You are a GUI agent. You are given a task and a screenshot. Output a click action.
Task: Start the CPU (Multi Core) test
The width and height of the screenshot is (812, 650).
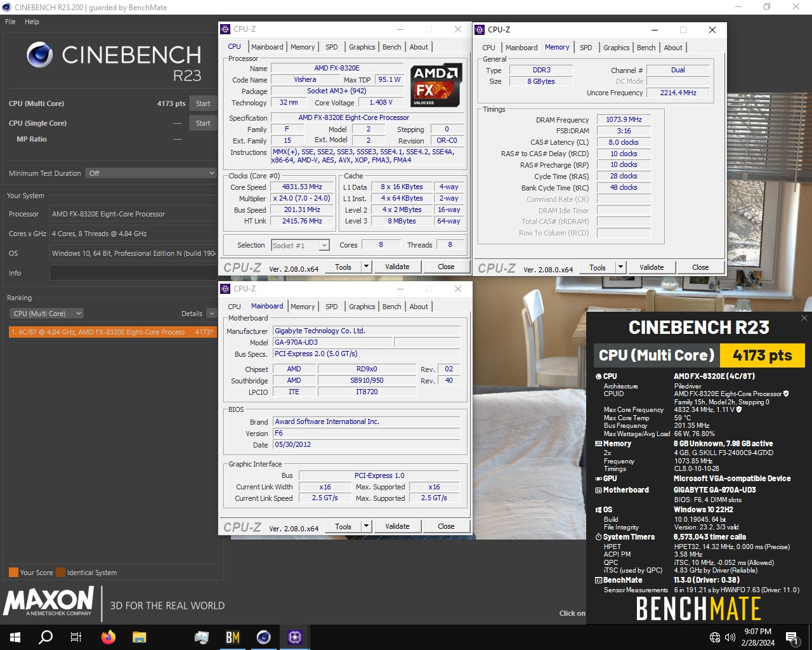click(203, 103)
